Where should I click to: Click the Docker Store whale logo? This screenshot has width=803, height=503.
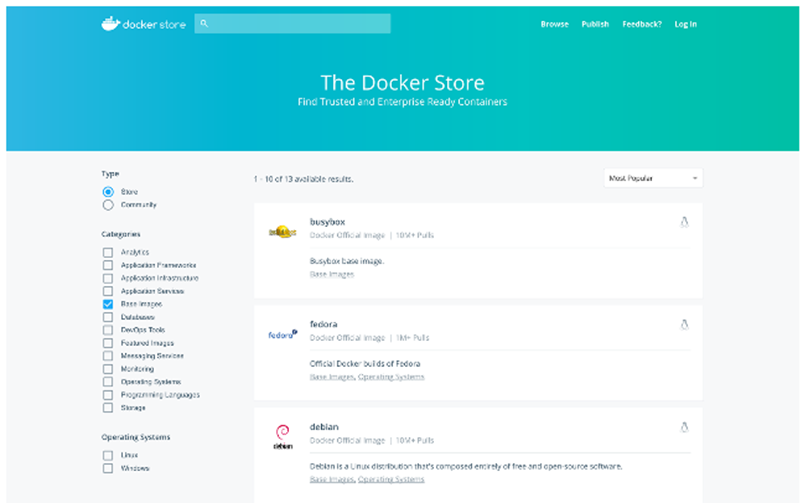pyautogui.click(x=111, y=24)
